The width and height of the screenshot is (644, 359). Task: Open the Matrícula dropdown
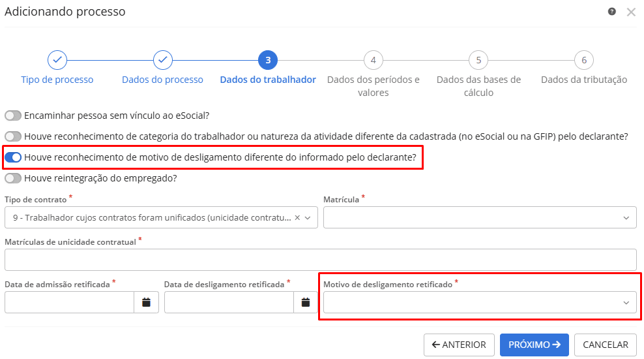[480, 217]
